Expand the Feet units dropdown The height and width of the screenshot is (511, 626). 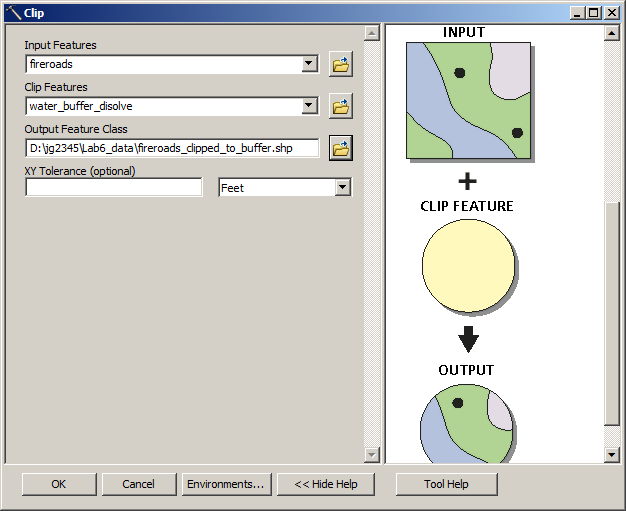pos(343,187)
